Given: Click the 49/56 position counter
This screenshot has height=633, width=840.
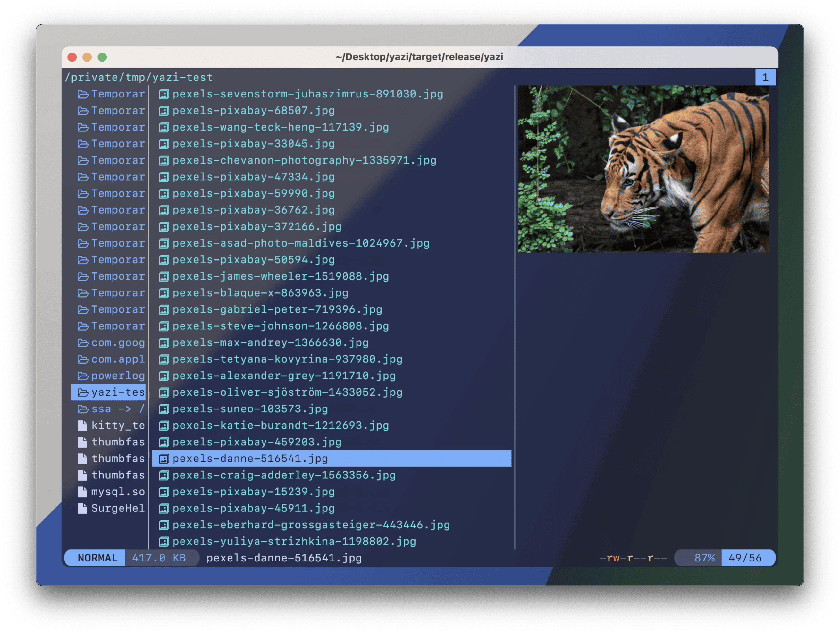Looking at the screenshot, I should tap(745, 558).
